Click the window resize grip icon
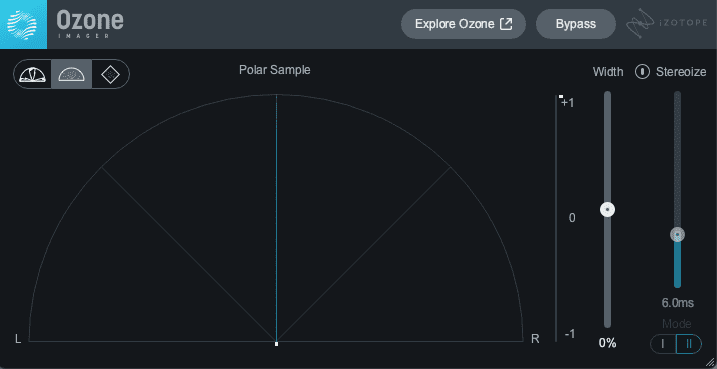The height and width of the screenshot is (369, 717). click(x=709, y=362)
